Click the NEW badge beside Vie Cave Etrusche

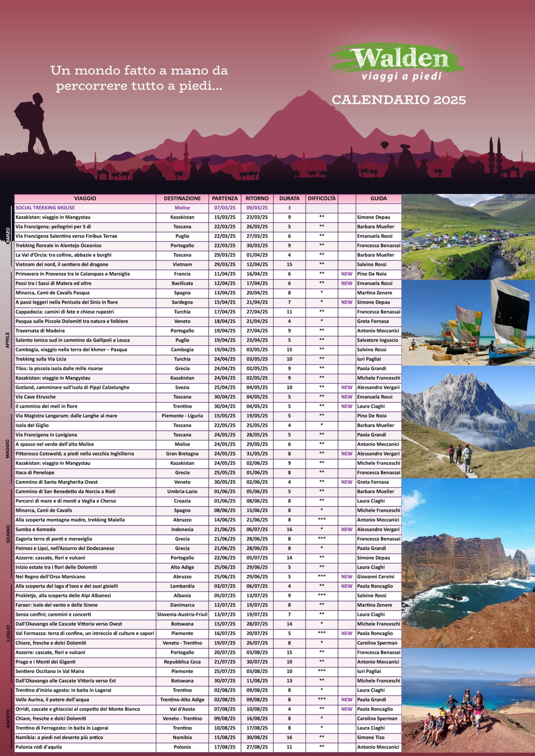coord(347,397)
